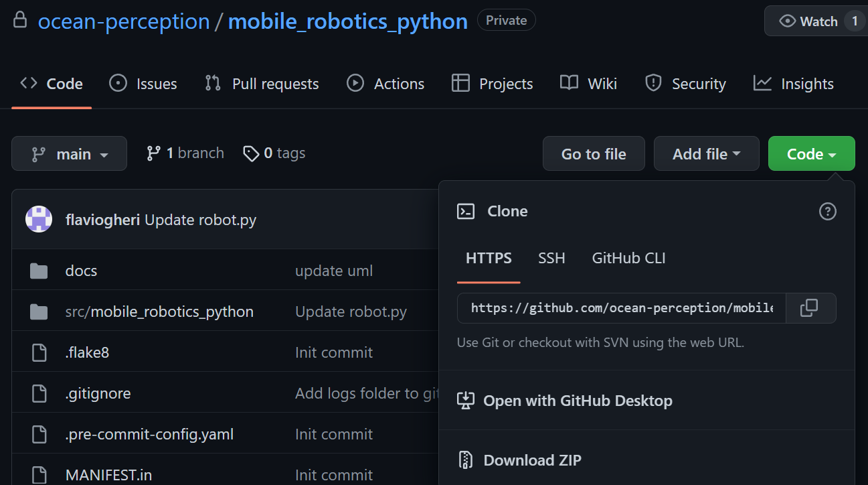
Task: Click the HTTPS clone URL field
Action: coord(621,308)
